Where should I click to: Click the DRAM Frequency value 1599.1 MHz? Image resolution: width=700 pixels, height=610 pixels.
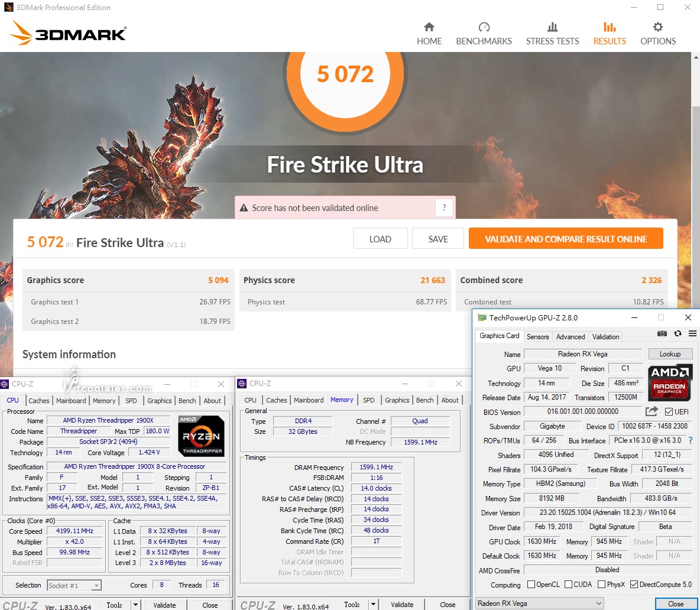click(x=377, y=467)
